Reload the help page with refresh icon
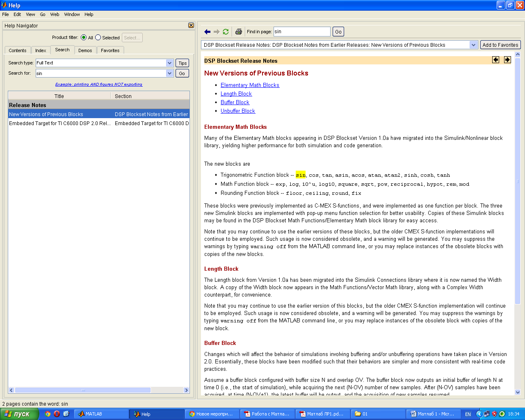 (x=226, y=32)
